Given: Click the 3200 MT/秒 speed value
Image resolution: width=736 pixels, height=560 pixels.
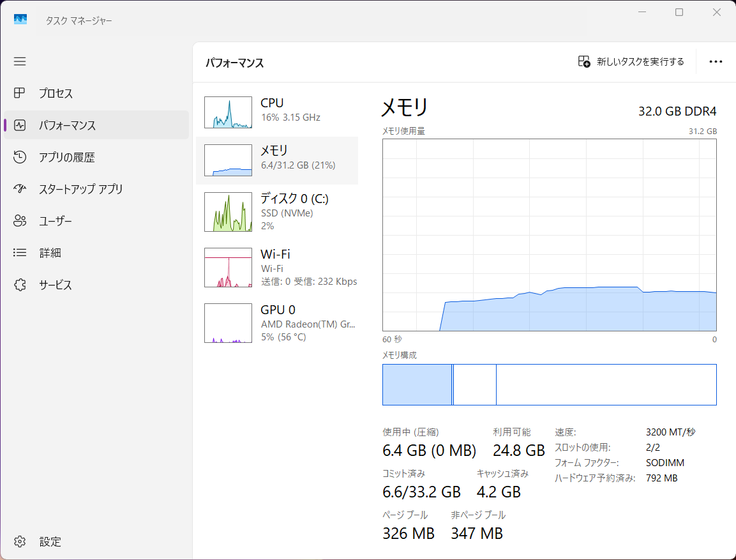Looking at the screenshot, I should [x=670, y=432].
